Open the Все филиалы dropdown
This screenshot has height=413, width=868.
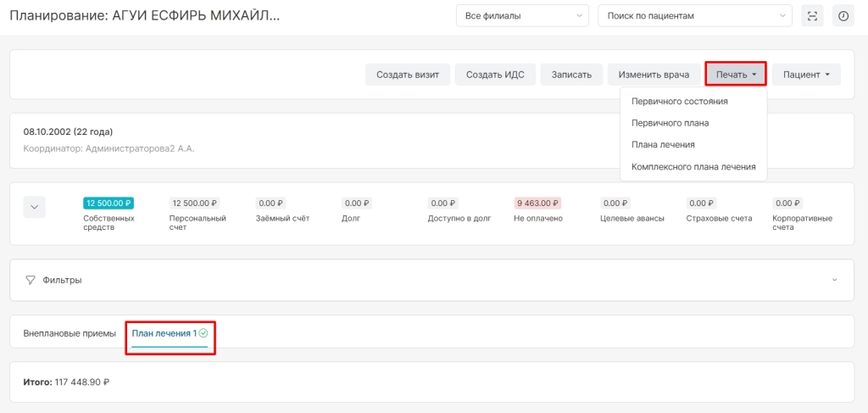[522, 16]
